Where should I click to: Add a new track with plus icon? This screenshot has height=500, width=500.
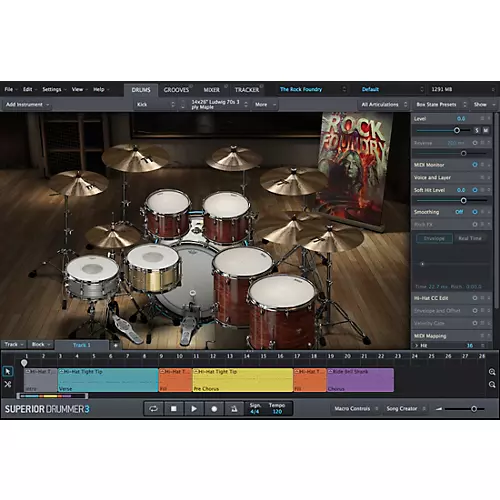[x=116, y=345]
